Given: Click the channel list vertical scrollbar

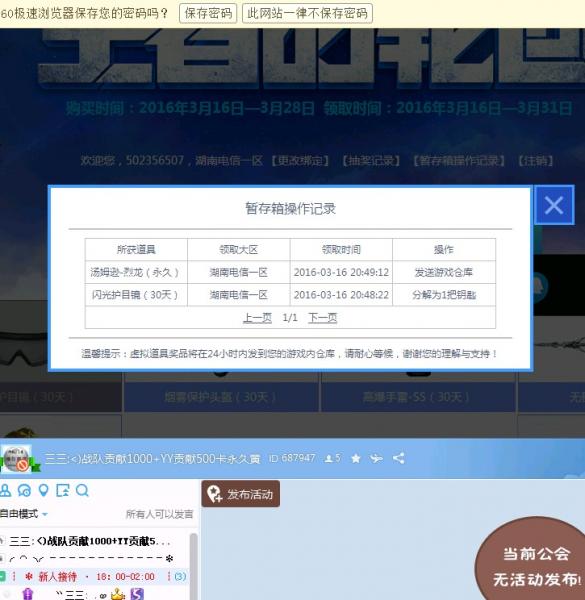Looking at the screenshot, I should tap(194, 566).
